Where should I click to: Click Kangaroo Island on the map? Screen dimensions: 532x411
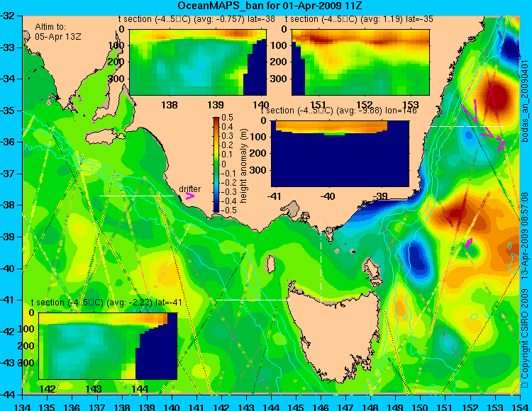(x=102, y=138)
